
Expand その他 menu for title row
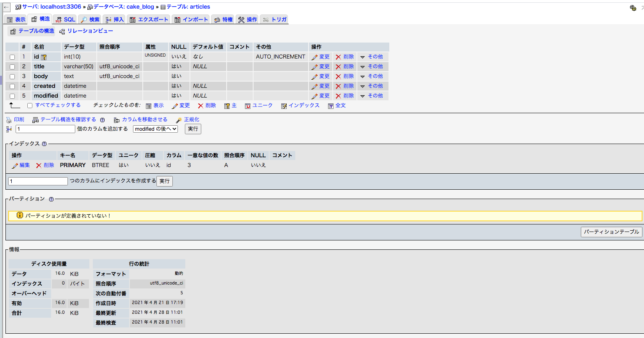click(x=371, y=66)
